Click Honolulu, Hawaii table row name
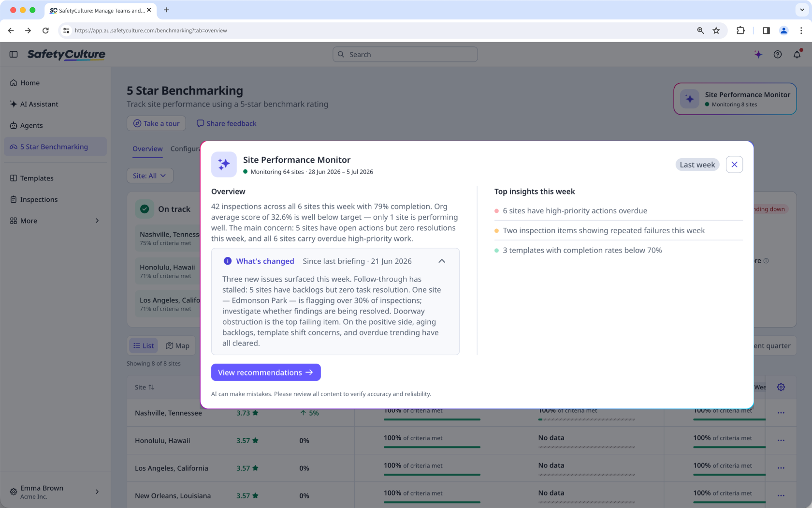Screen dimensions: 812x508 [162, 440]
